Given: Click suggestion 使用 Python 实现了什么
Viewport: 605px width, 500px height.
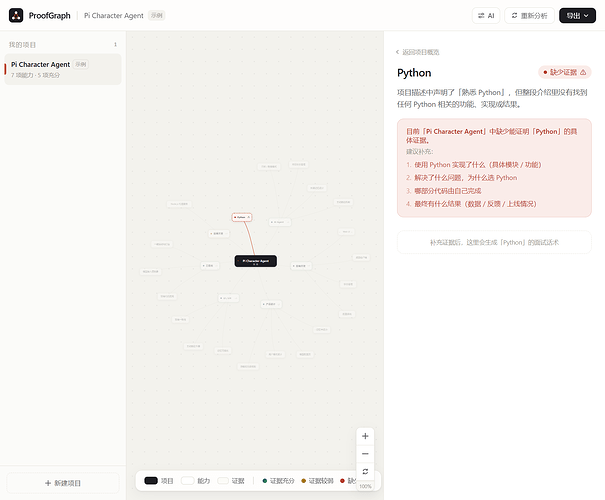Looking at the screenshot, I should (x=478, y=165).
